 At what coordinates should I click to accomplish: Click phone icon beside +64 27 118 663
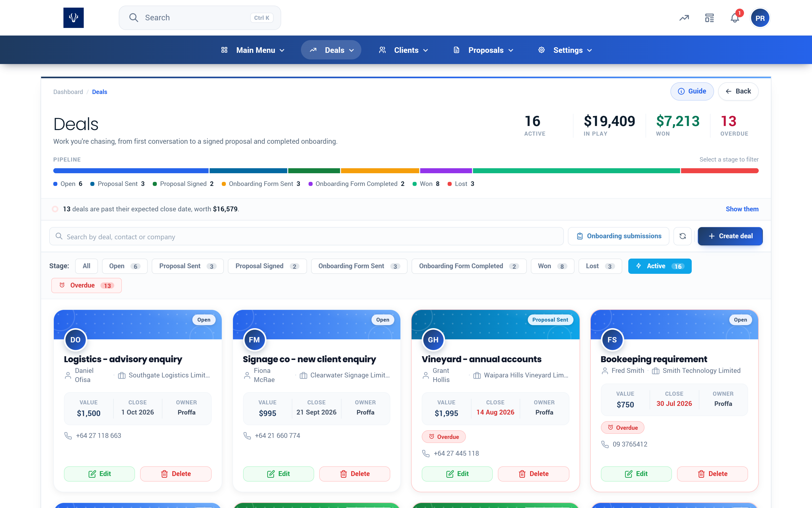tap(68, 436)
